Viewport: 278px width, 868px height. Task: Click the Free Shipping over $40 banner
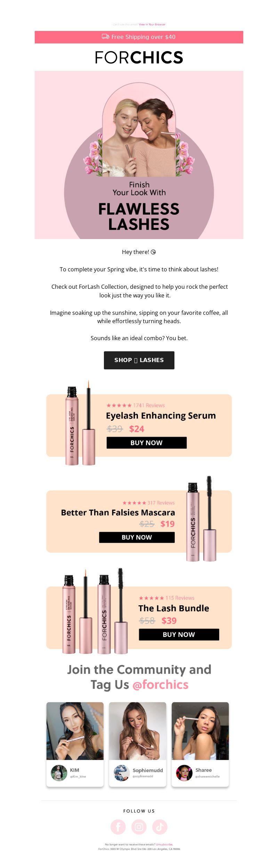(139, 37)
